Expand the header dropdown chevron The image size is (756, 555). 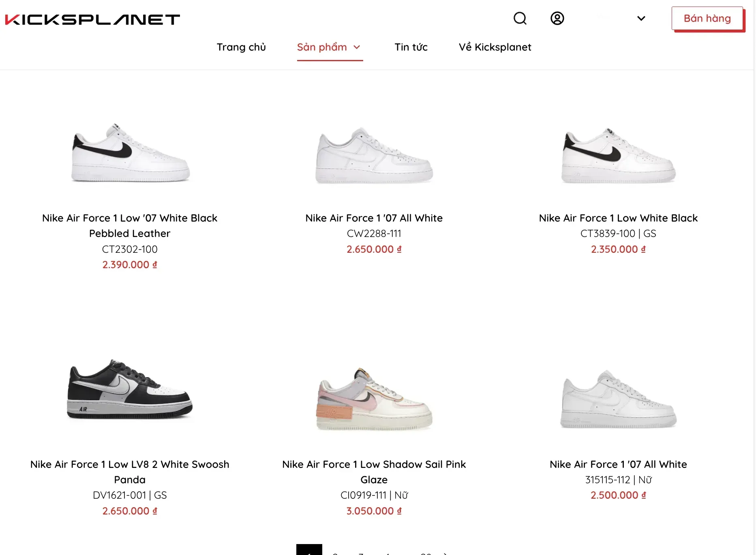coord(641,18)
